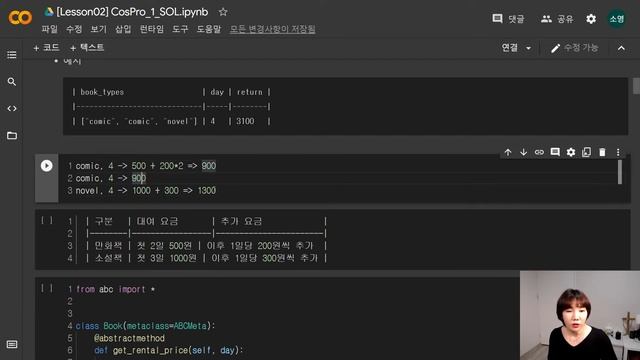Screen dimensions: 640x360
Task: Click the all changes saved link
Action: click(x=272, y=29)
